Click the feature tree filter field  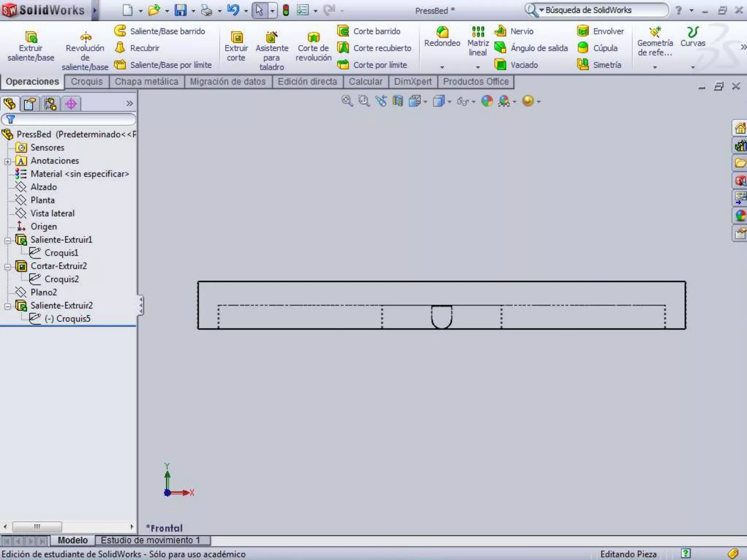[x=73, y=119]
